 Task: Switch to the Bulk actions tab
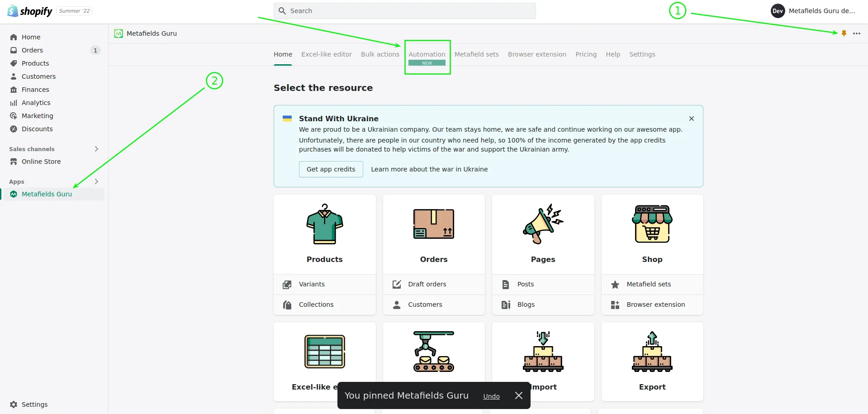(380, 54)
